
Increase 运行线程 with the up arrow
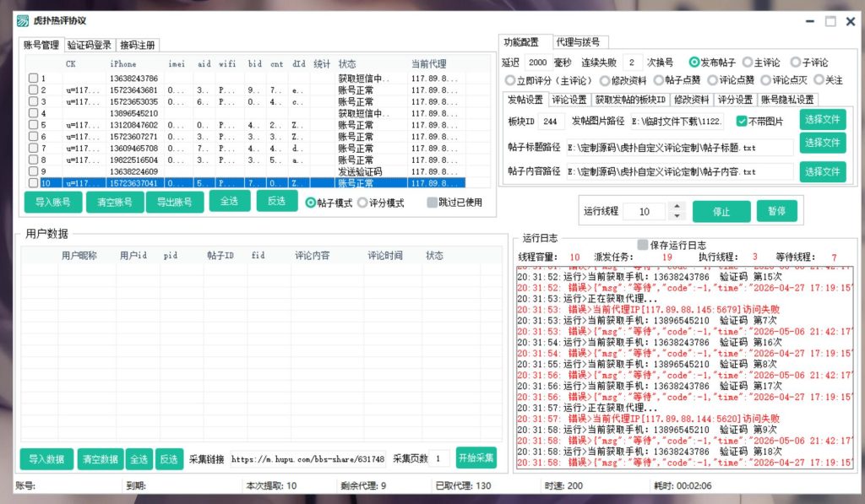(x=677, y=207)
